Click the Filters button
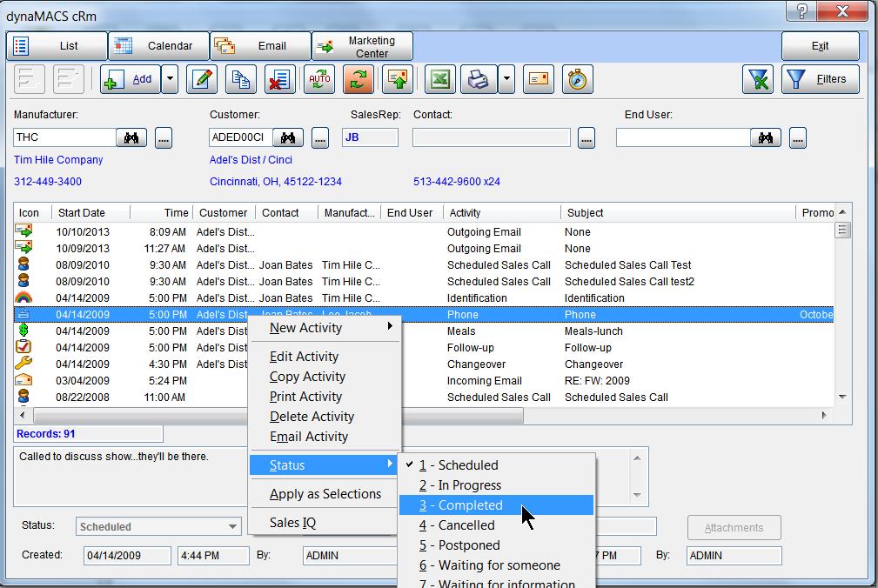The height and width of the screenshot is (588, 878). [821, 79]
